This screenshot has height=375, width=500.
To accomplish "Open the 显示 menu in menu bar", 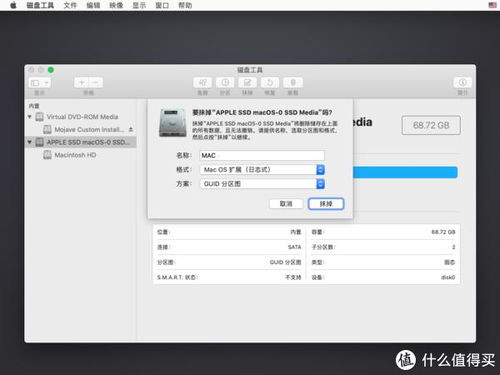I will coord(139,5).
